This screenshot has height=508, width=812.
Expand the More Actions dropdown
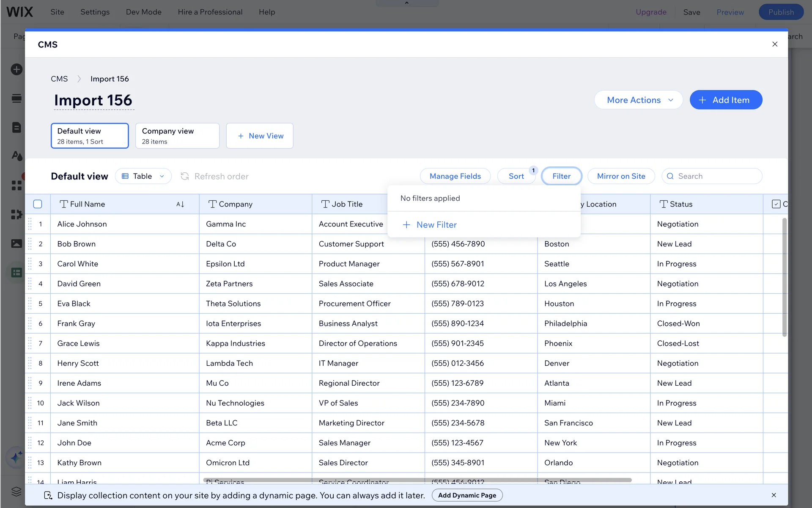pyautogui.click(x=638, y=100)
